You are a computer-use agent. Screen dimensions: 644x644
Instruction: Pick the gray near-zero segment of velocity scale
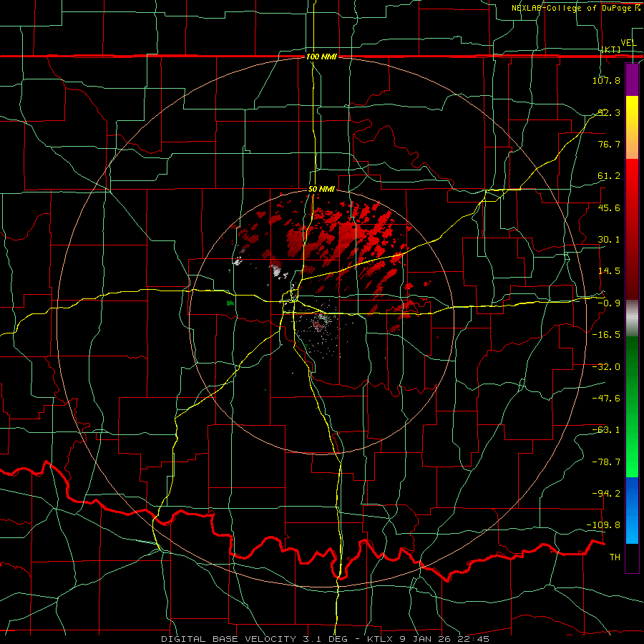point(632,317)
